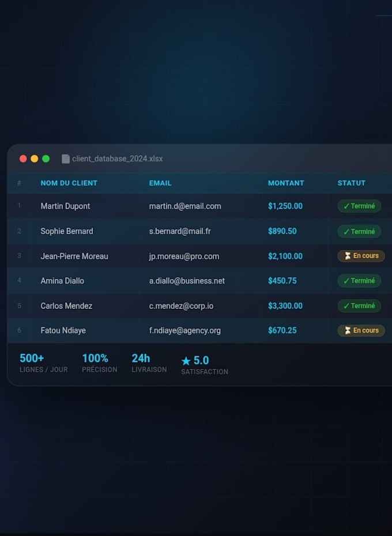Click the # column header
The image size is (392, 536).
(x=19, y=183)
